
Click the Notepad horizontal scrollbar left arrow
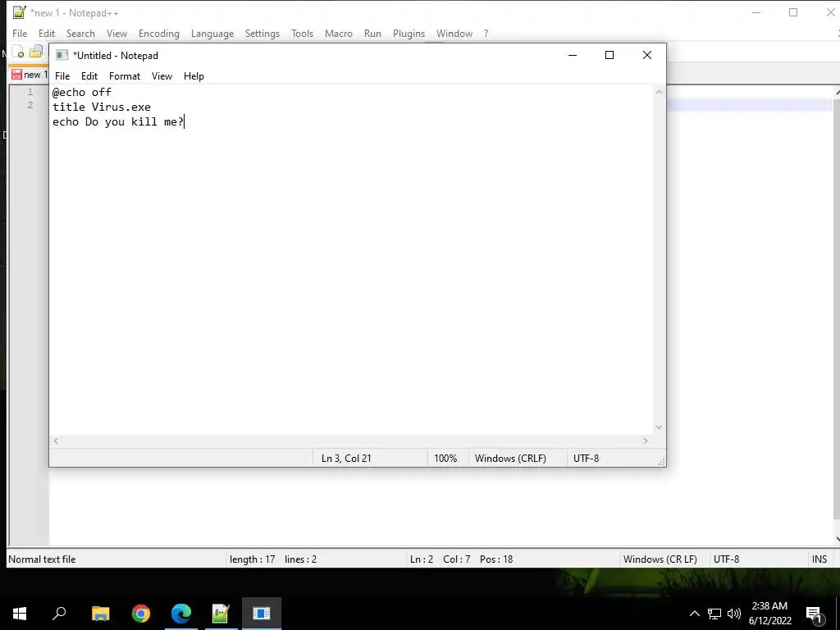(x=56, y=441)
